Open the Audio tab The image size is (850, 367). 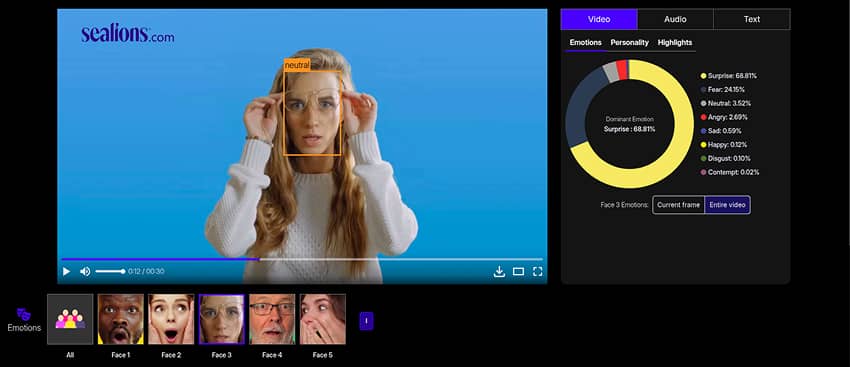(675, 19)
